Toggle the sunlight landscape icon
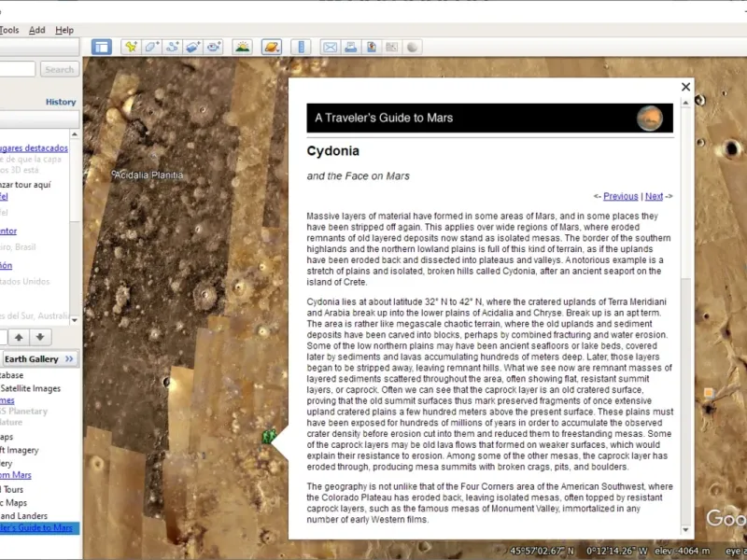 243,47
